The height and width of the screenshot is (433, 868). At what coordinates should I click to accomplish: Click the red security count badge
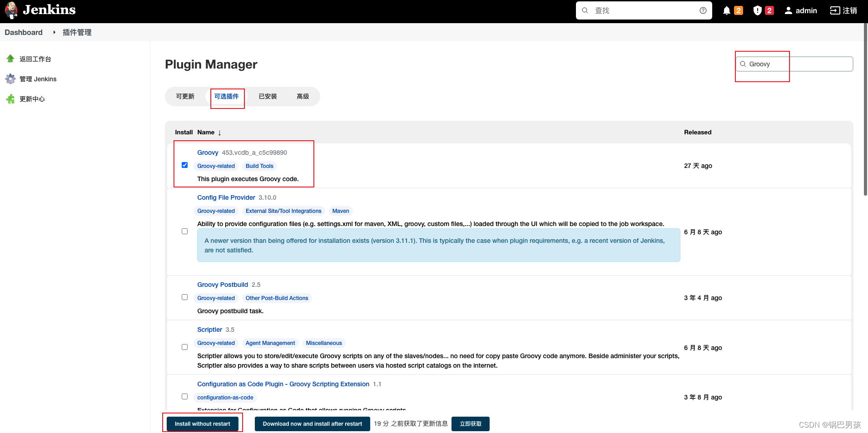[x=769, y=10]
